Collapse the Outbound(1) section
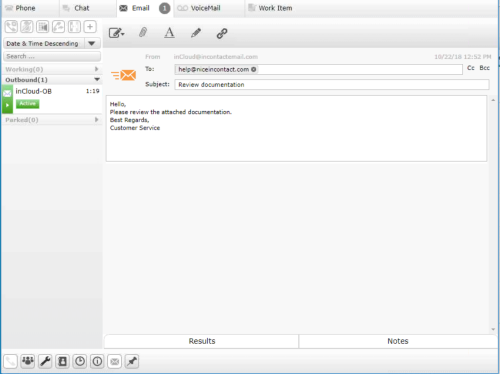 tap(52, 80)
